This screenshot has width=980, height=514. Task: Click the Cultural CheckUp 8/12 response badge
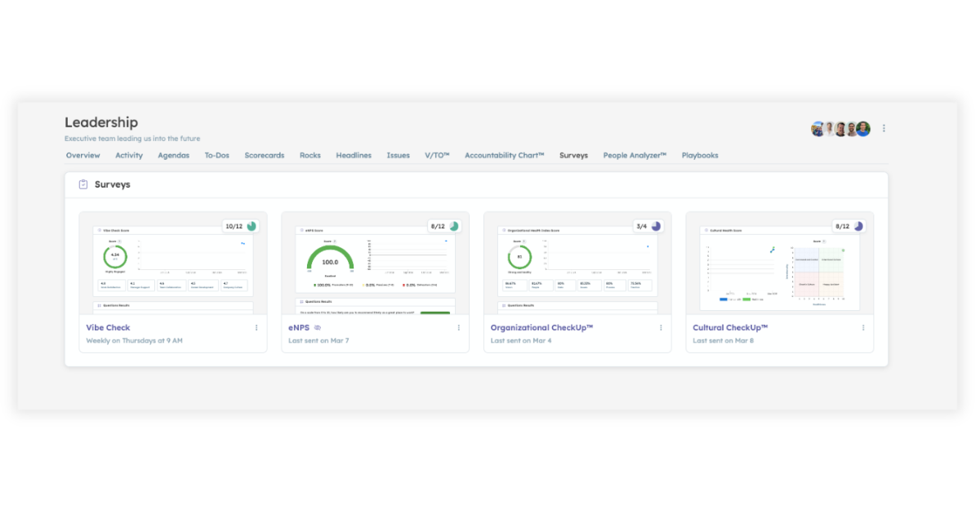(x=849, y=226)
